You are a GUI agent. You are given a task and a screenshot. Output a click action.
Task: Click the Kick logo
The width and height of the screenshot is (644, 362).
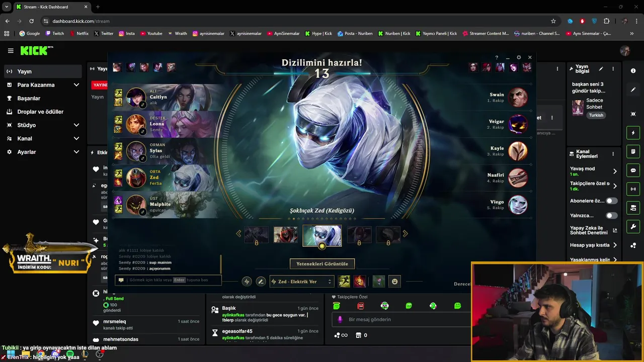pos(37,51)
